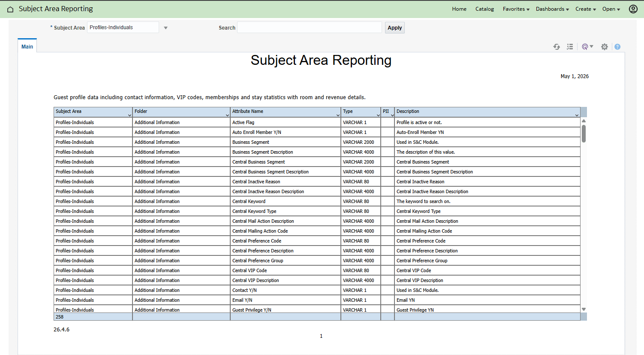Open the user account profile icon
The width and height of the screenshot is (644, 355).
633,9
